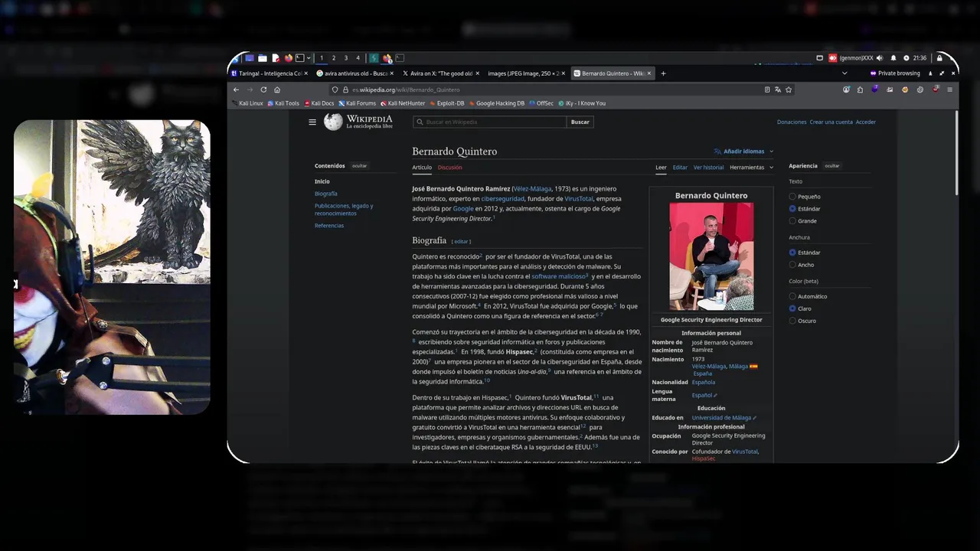Screen dimensions: 980x551
Task: Select Estándar text size radio button
Action: click(792, 208)
